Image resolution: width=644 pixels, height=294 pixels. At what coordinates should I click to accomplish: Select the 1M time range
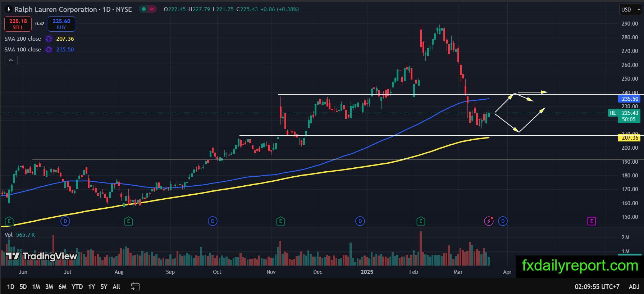click(36, 287)
